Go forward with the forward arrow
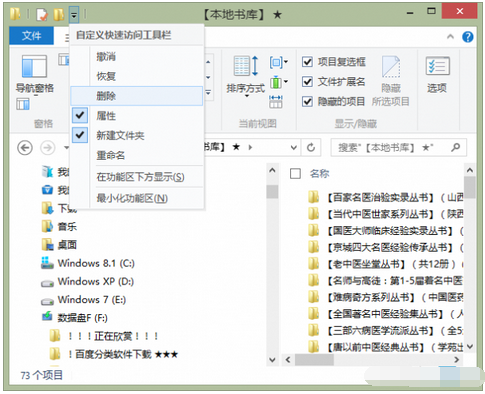This screenshot has height=394, width=485. [47, 147]
